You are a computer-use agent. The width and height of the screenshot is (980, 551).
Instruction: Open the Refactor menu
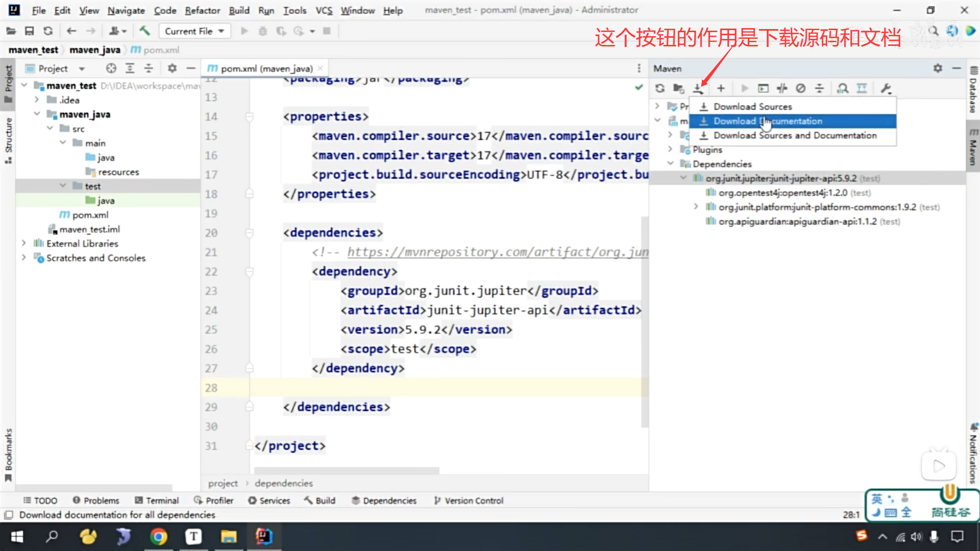click(x=202, y=10)
